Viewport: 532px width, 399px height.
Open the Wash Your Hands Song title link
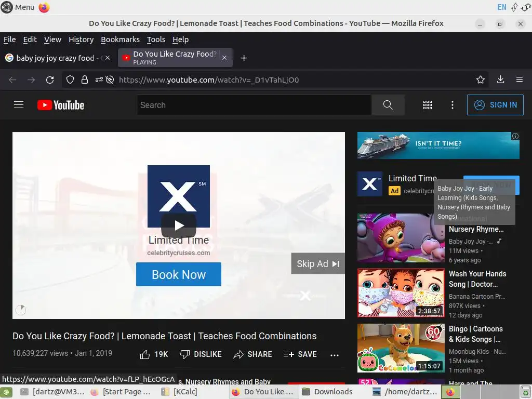click(x=477, y=279)
